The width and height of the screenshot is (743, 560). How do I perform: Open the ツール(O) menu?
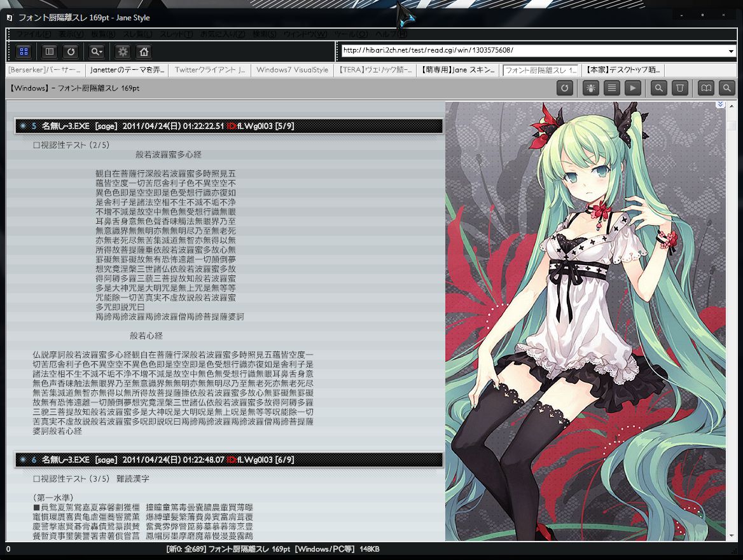coord(351,34)
